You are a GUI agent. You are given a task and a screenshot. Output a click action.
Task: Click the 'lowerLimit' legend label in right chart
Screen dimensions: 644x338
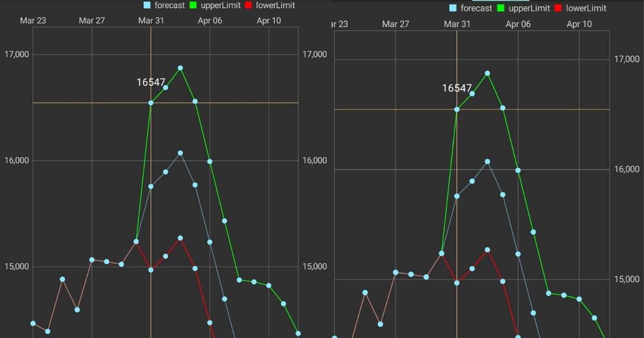click(x=586, y=8)
